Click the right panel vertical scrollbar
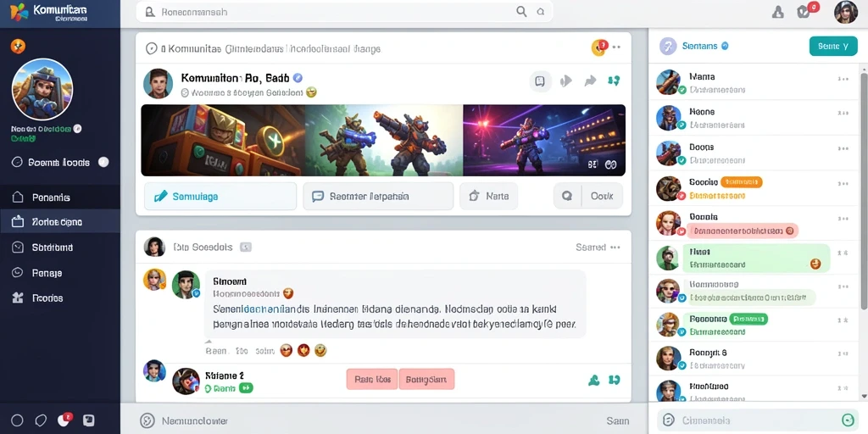This screenshot has width=868, height=434. tap(864, 188)
